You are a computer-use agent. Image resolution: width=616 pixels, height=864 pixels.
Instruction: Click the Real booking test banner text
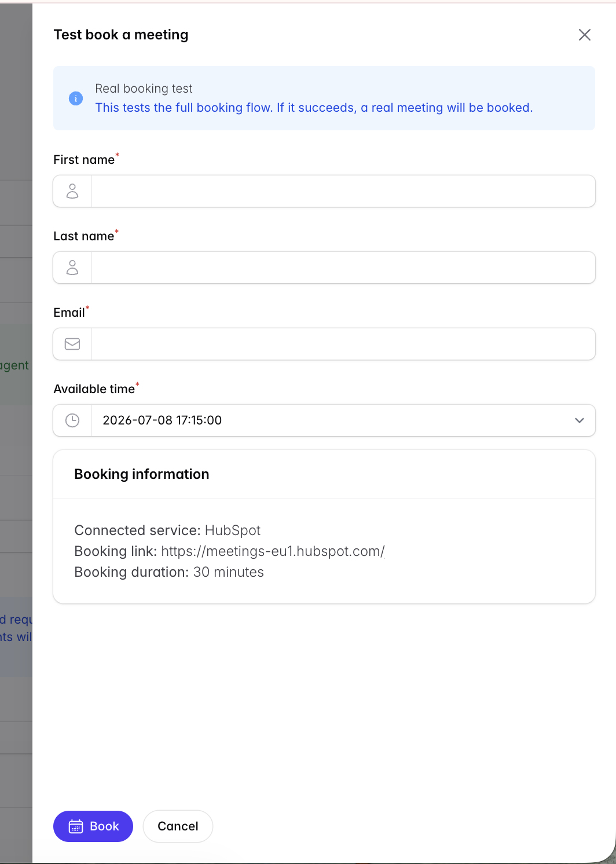click(144, 89)
